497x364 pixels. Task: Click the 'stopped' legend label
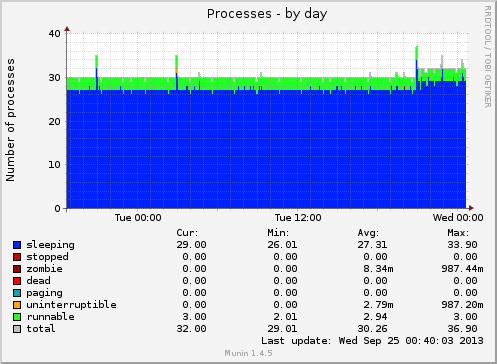click(48, 257)
